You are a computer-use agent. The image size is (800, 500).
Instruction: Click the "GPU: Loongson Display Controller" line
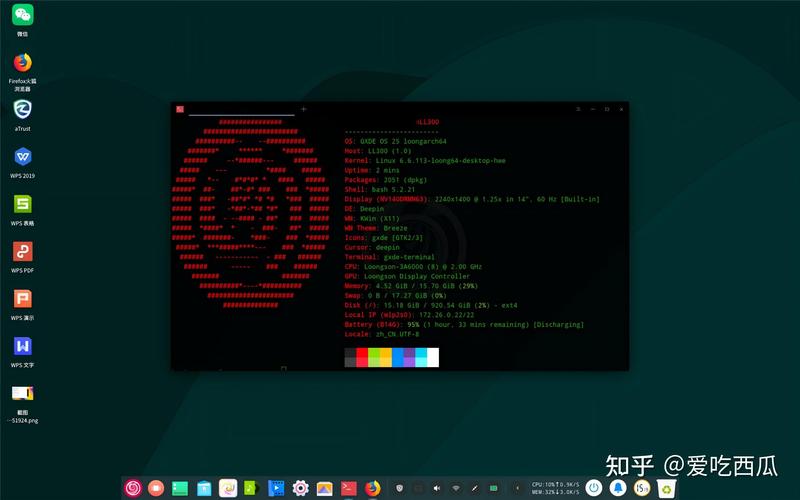[407, 277]
